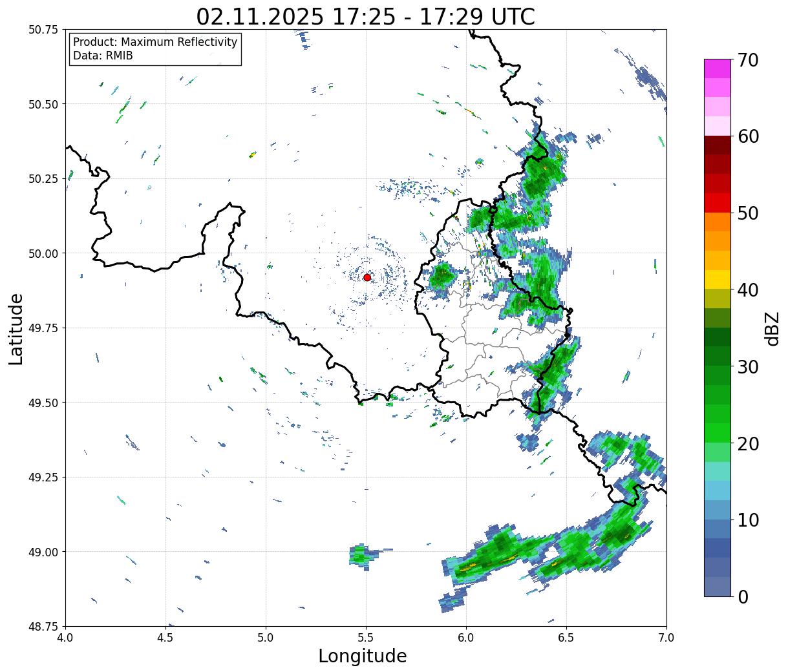Click the latitude tick label 50.75

pyautogui.click(x=44, y=30)
